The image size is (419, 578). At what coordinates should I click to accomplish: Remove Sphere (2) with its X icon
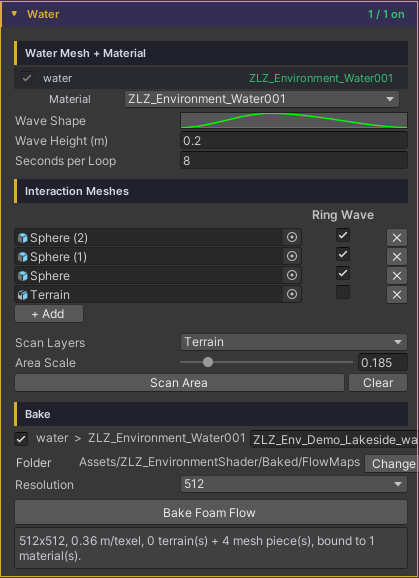pos(397,238)
